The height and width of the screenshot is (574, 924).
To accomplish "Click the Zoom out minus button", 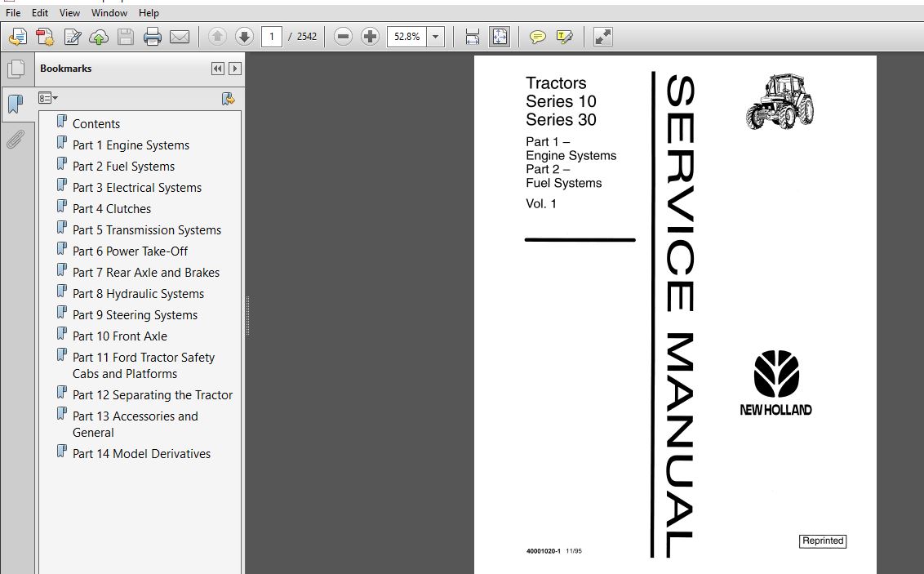I will pyautogui.click(x=343, y=37).
